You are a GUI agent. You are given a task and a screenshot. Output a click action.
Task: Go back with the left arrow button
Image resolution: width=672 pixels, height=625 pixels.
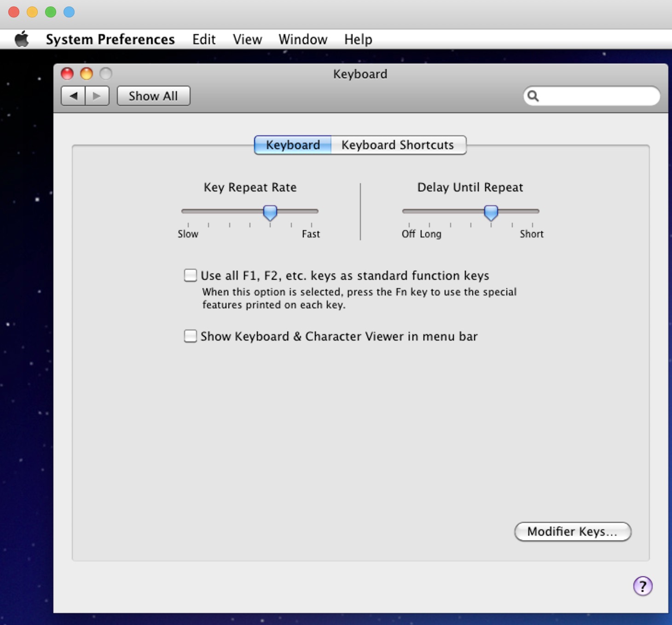point(73,96)
